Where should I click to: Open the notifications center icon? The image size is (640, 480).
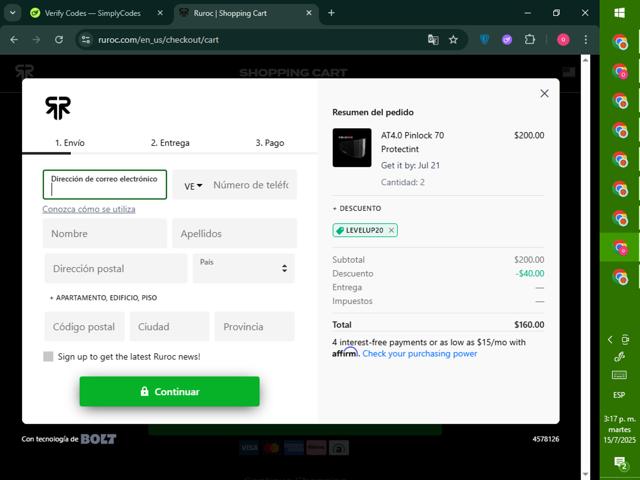(x=620, y=463)
